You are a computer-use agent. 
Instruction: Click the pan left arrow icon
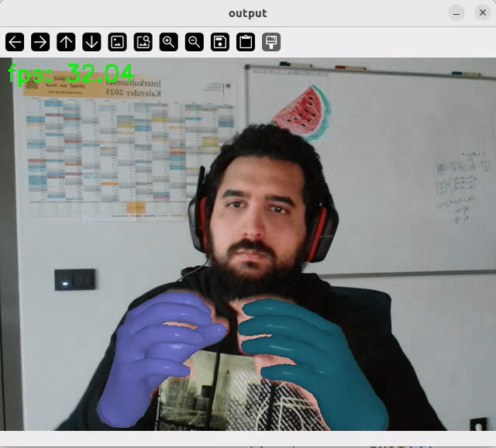pyautogui.click(x=15, y=42)
